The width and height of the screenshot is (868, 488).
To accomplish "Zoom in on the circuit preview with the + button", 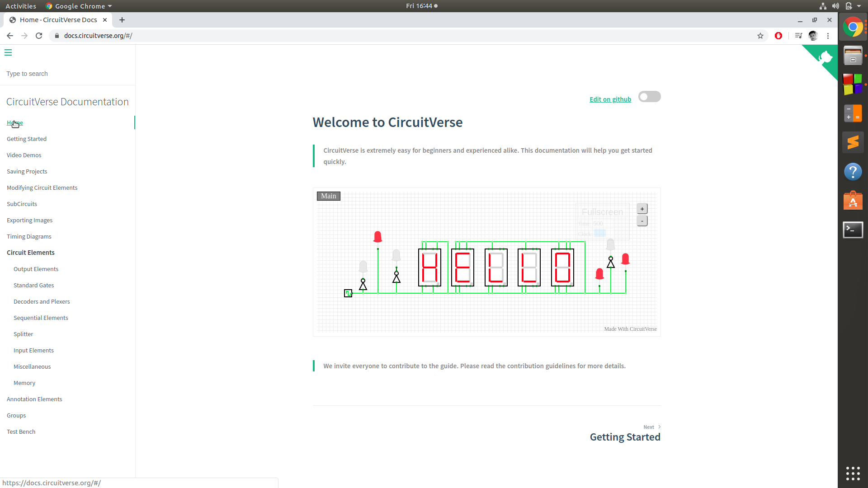I will [x=642, y=208].
